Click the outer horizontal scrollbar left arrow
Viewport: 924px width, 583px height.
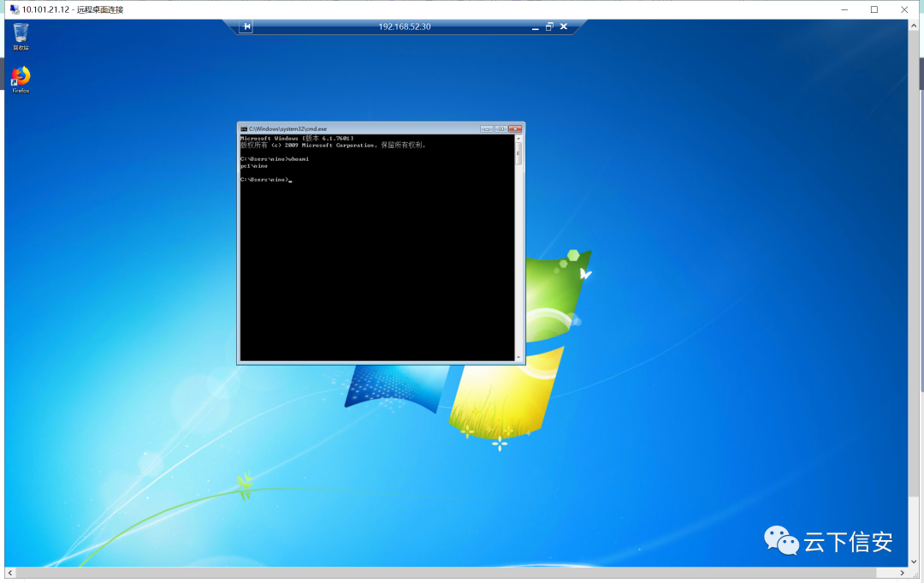tap(10, 573)
